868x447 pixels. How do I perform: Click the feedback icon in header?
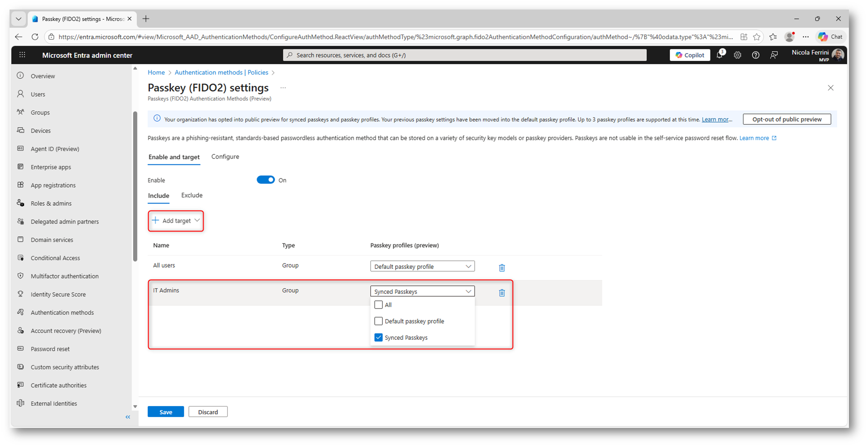(774, 55)
